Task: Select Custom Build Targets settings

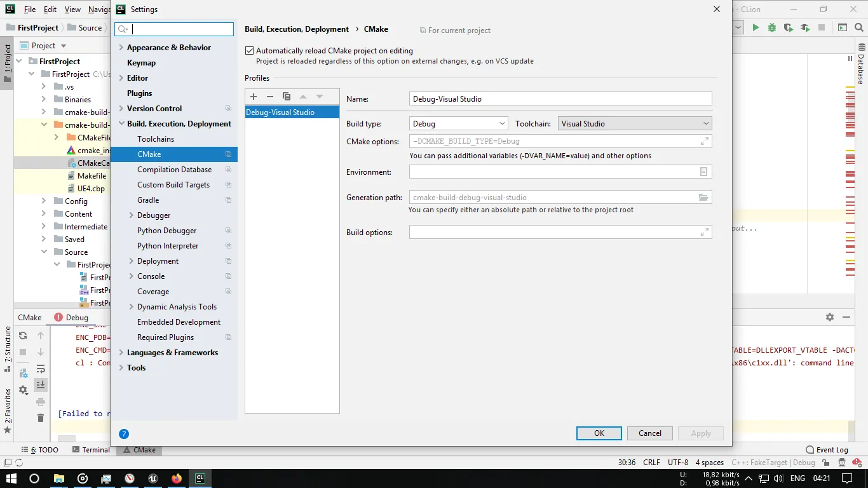Action: coord(173,185)
